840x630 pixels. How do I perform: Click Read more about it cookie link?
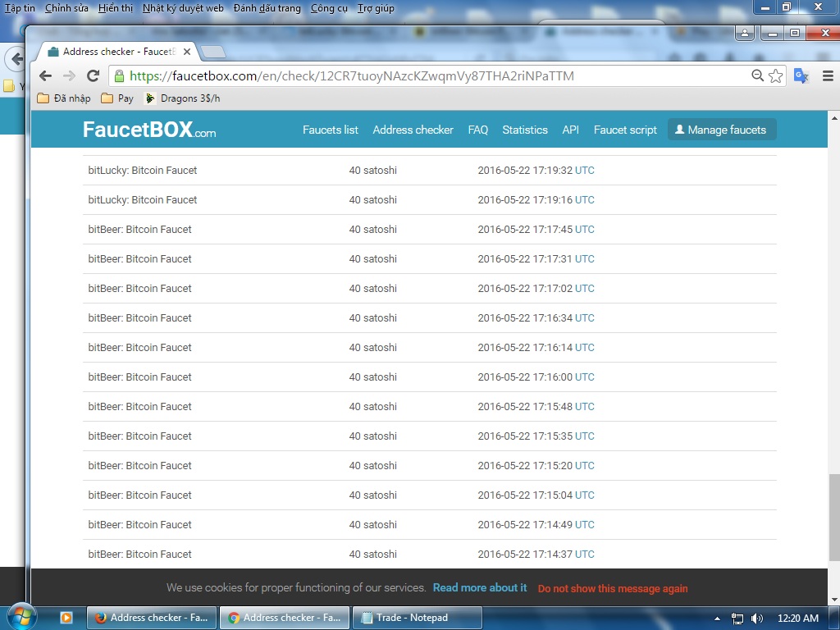(480, 588)
